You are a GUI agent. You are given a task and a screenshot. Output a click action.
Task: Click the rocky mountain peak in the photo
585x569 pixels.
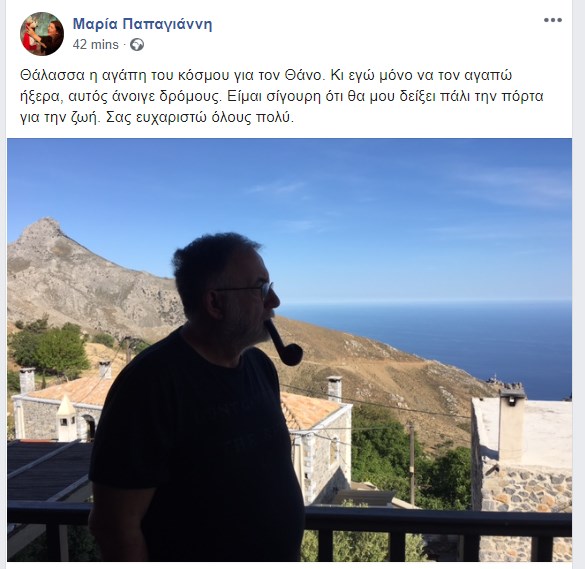pos(43,229)
